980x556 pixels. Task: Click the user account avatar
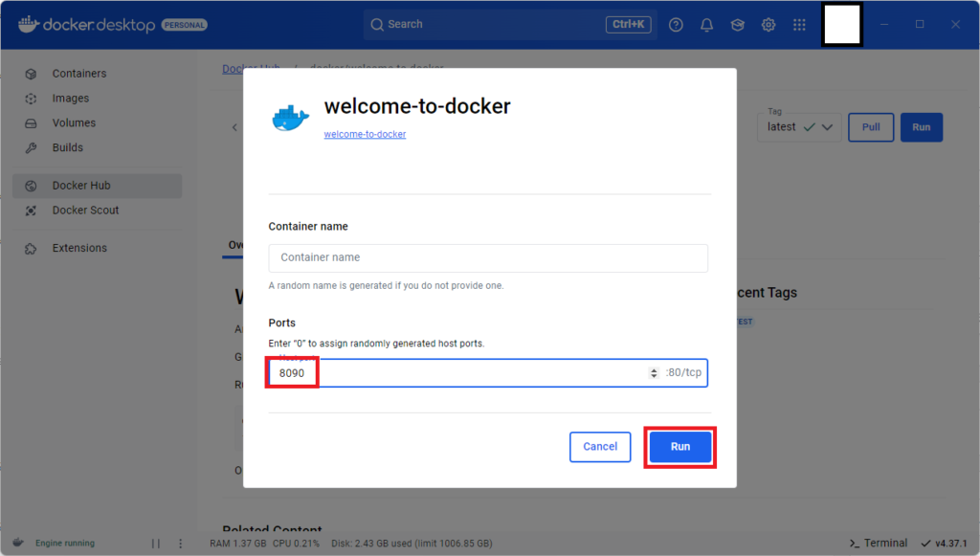tap(842, 24)
